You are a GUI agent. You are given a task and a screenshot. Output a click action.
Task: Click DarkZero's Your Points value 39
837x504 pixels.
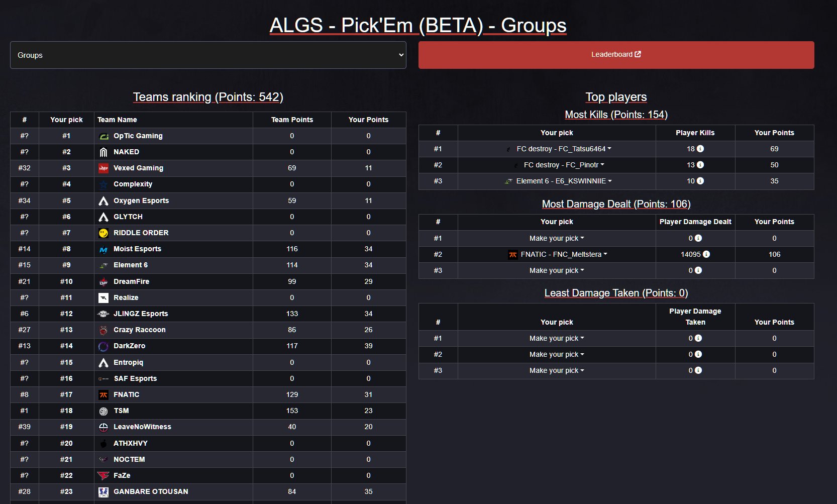coord(368,346)
